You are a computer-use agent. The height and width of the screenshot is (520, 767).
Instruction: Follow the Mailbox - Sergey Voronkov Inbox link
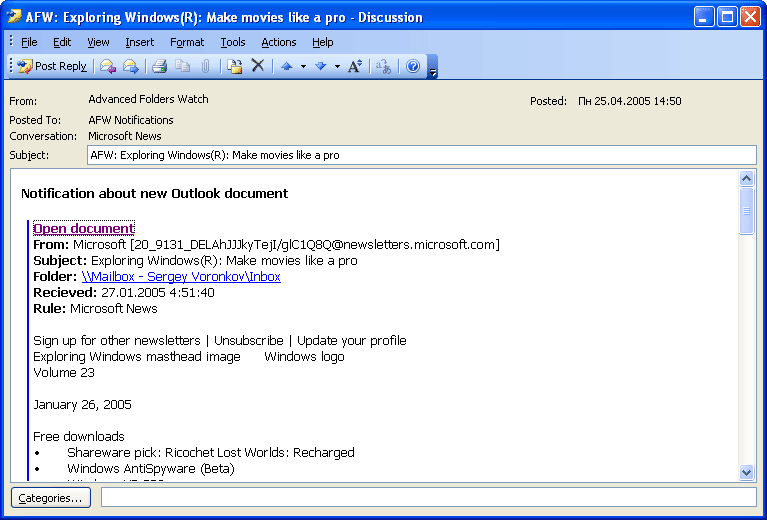click(181, 276)
